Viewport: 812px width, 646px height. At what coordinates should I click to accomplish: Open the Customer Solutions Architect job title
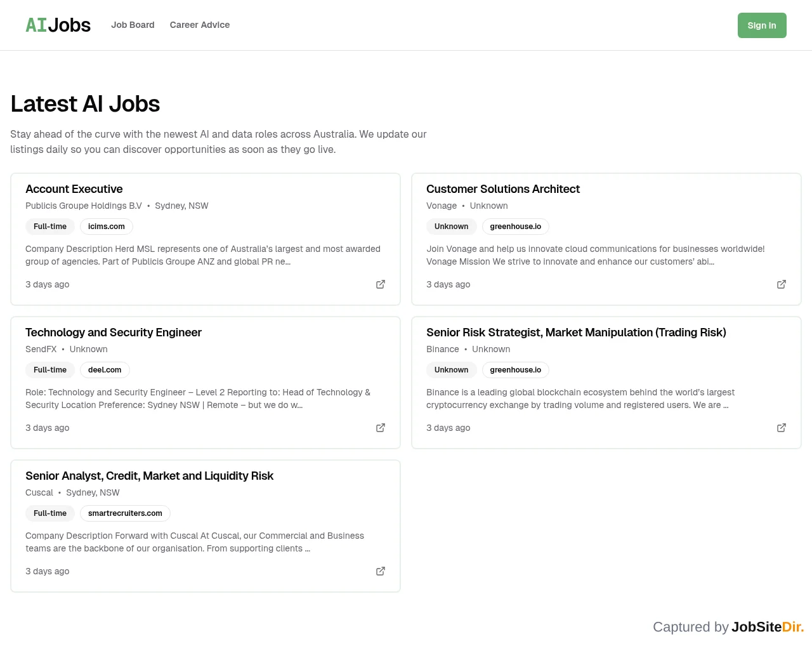click(503, 189)
